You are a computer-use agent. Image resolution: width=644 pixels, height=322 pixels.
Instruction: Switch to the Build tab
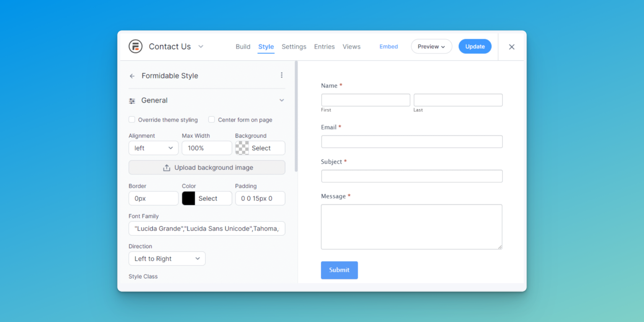243,47
